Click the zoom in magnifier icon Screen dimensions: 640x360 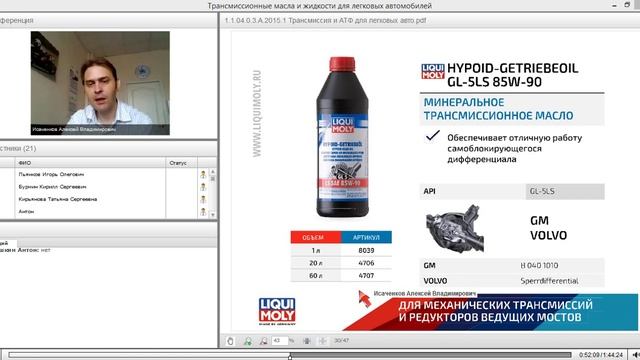click(247, 341)
